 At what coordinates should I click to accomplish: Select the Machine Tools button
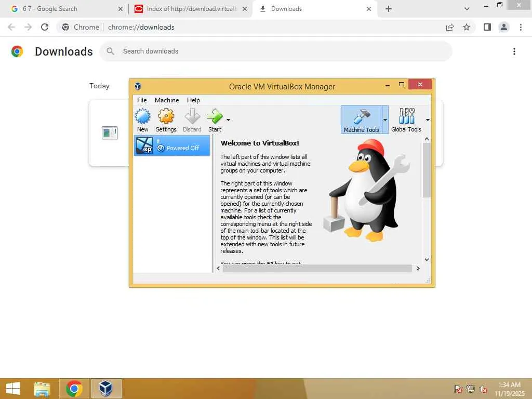[362, 120]
